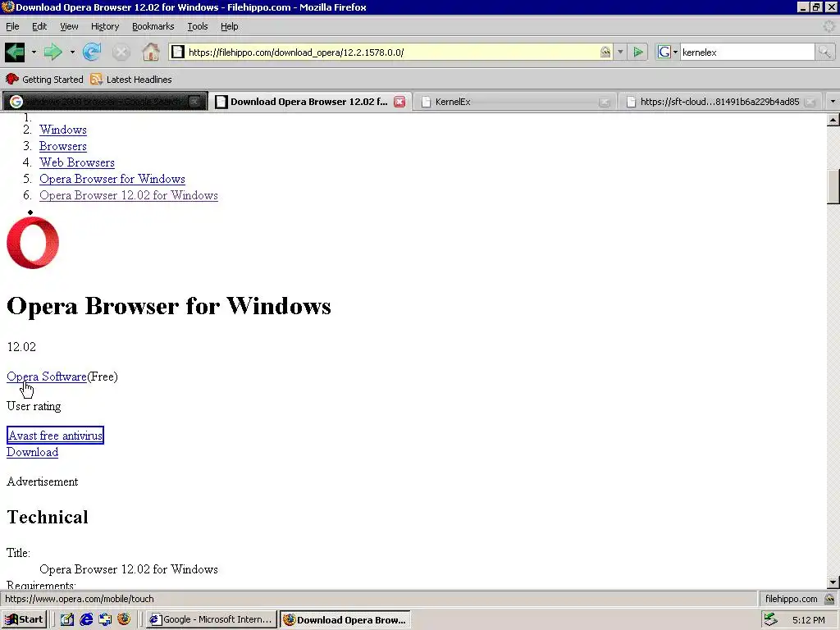Click into the URL address field

(x=391, y=52)
